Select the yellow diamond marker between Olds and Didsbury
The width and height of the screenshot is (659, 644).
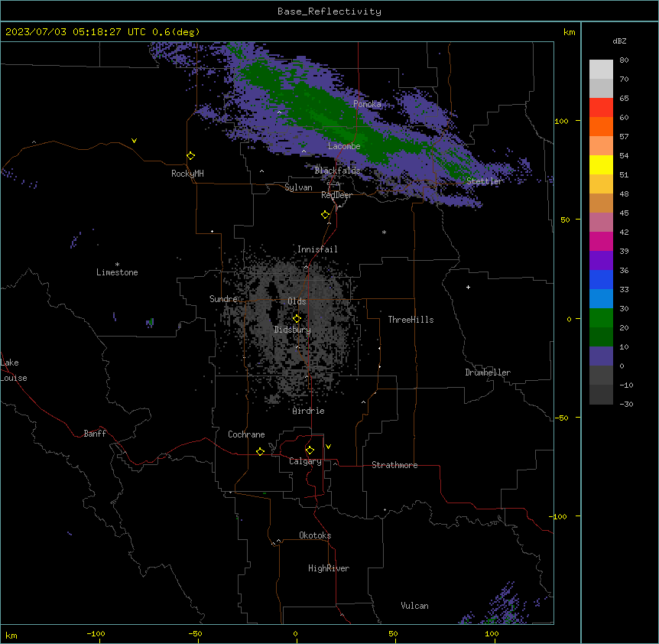tap(297, 318)
